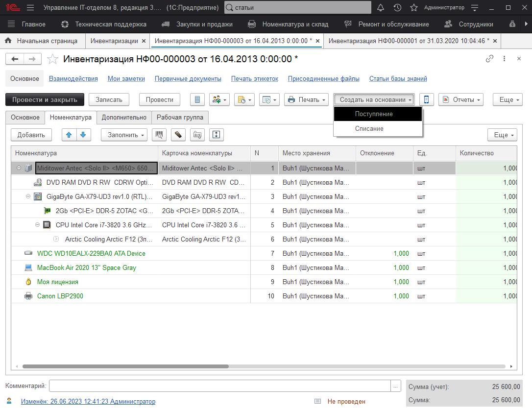Open the history clock icon
Screen dimensions: 532x412
[397, 7]
